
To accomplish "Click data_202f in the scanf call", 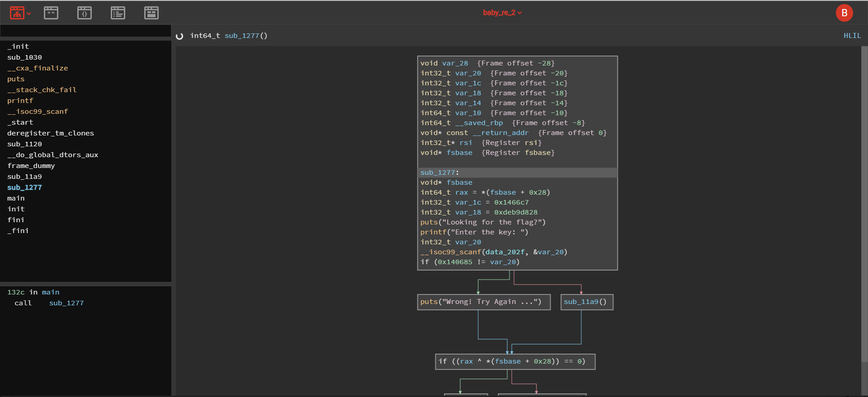I will tap(505, 252).
